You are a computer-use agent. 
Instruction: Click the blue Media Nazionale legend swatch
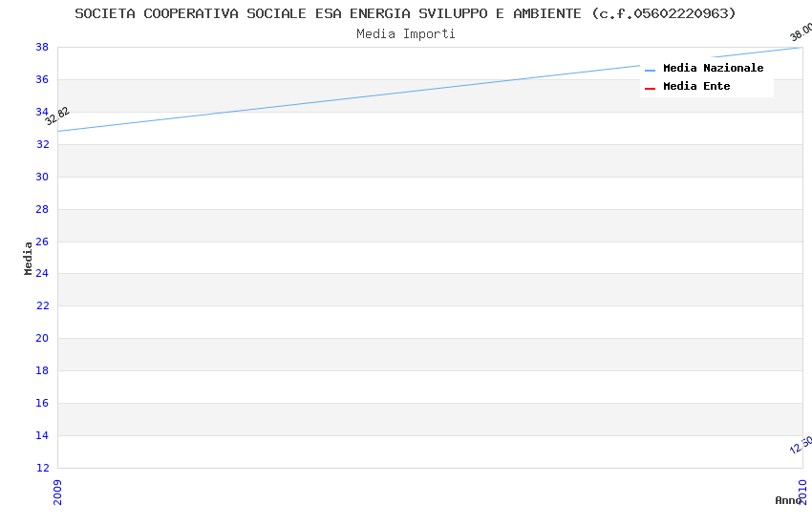tap(651, 70)
